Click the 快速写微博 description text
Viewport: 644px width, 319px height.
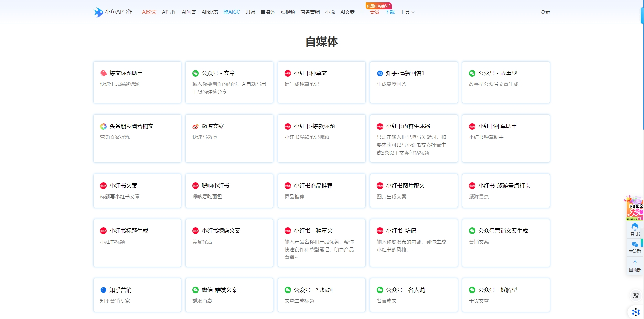205,137
